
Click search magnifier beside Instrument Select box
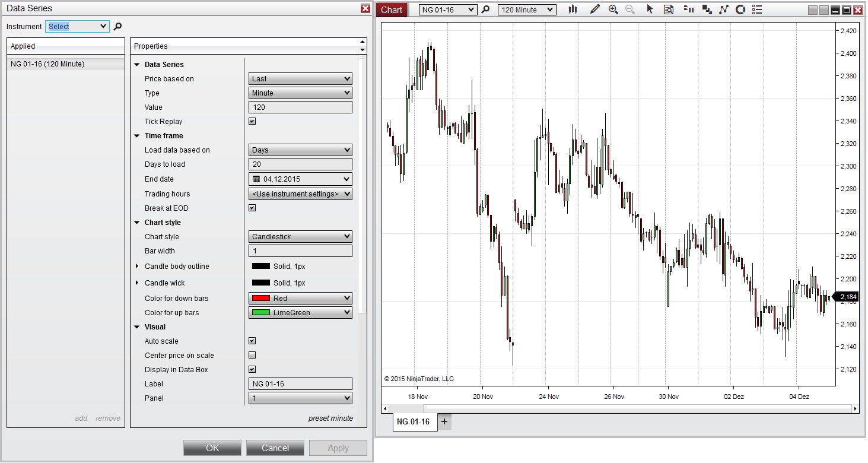(117, 27)
